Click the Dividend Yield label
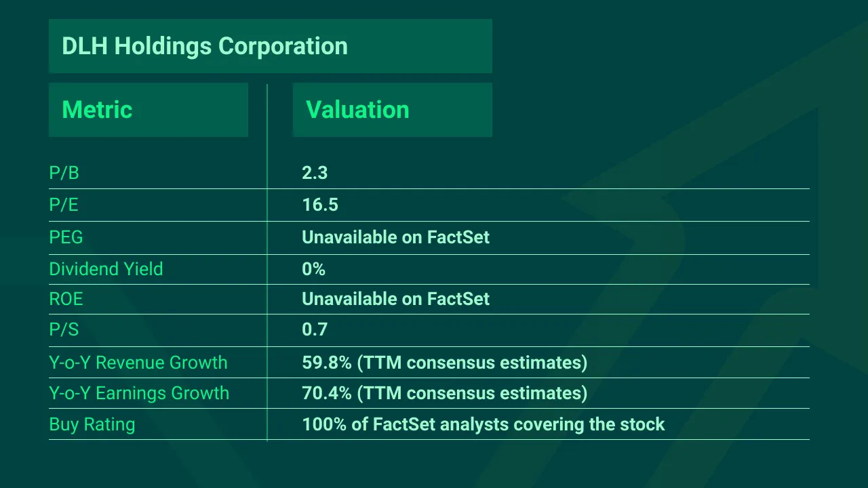The image size is (868, 488). coord(106,269)
